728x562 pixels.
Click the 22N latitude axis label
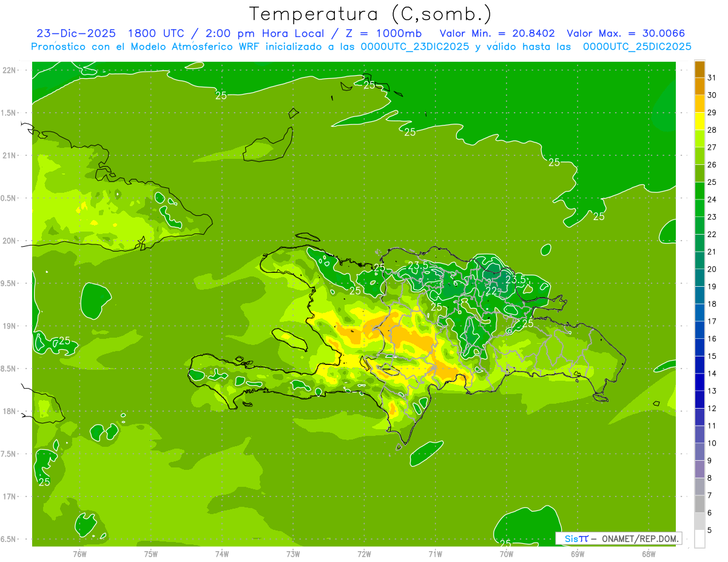[x=10, y=70]
